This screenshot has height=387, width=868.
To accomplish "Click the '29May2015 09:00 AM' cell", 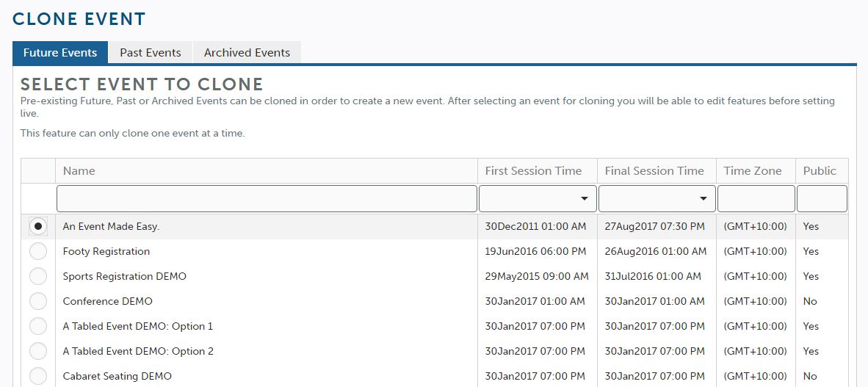I will (x=537, y=276).
